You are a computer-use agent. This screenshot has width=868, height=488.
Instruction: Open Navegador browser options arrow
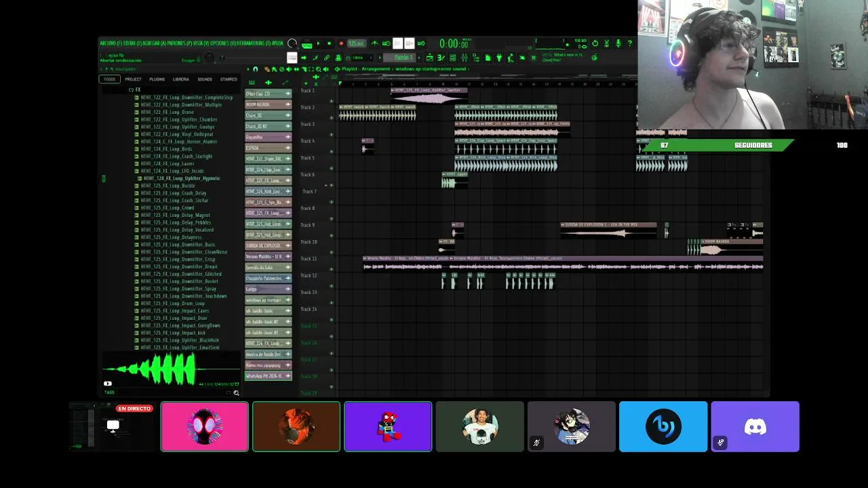tap(101, 69)
